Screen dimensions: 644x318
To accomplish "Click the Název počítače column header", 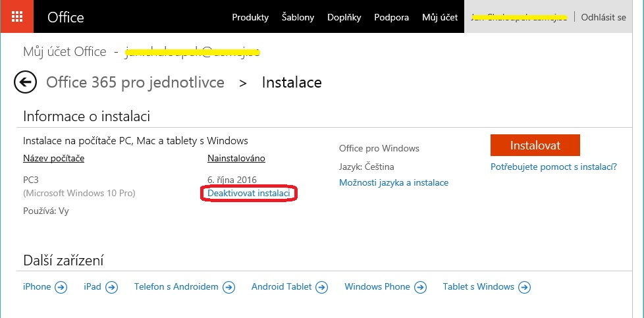I will point(54,158).
